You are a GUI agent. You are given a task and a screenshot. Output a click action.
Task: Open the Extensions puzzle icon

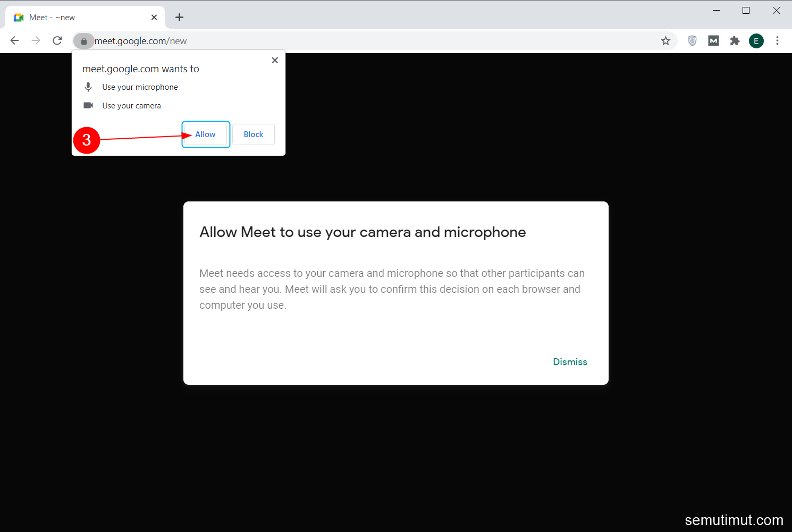click(735, 41)
